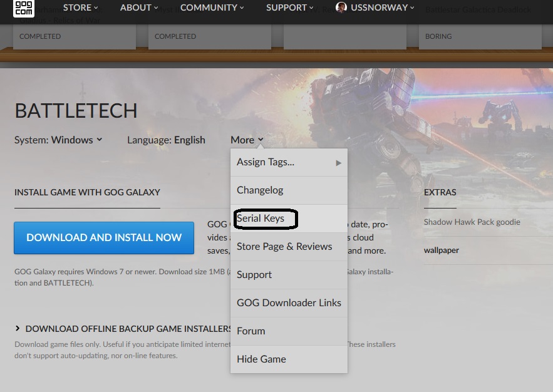Click the Install Game With GOG Galaxy heading
Image resolution: width=553 pixels, height=392 pixels.
87,192
